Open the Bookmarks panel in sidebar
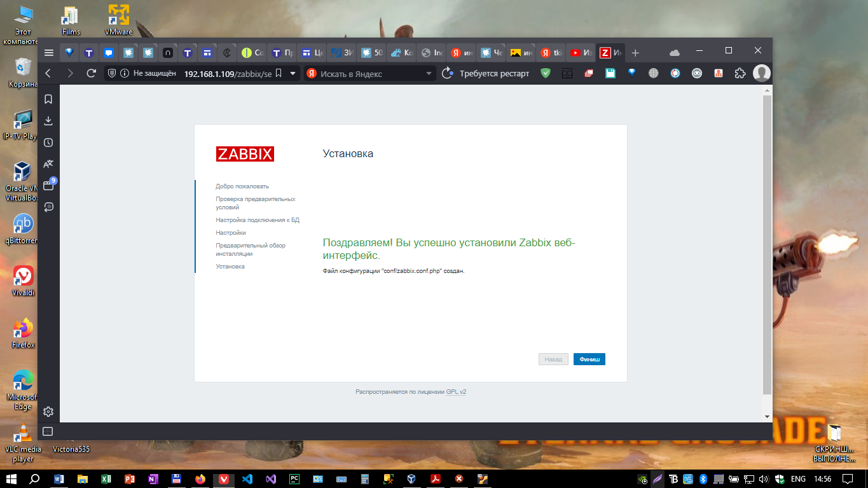868x488 pixels. pyautogui.click(x=48, y=99)
